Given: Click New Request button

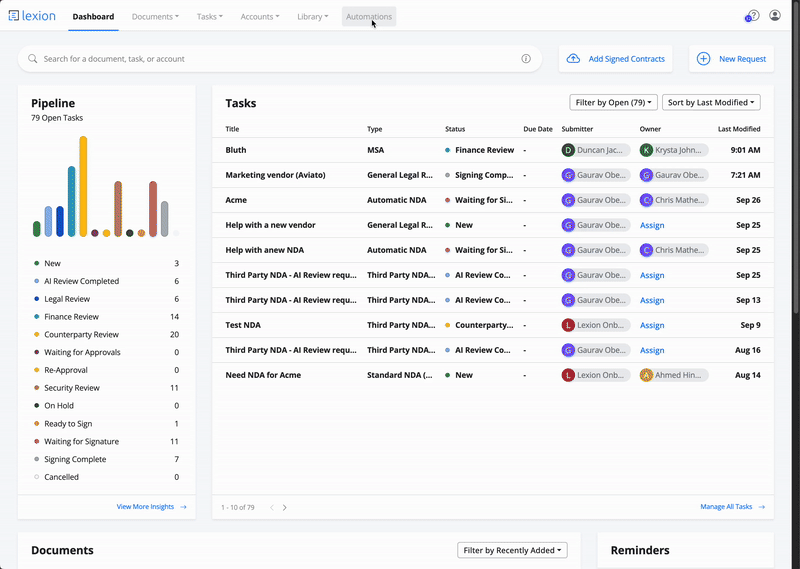Looking at the screenshot, I should click(x=731, y=59).
